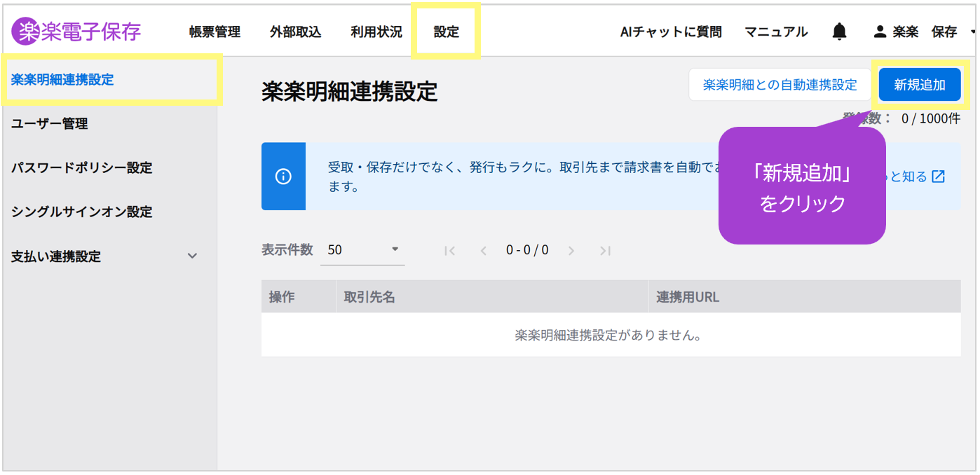Open the 設定 menu

(x=446, y=32)
